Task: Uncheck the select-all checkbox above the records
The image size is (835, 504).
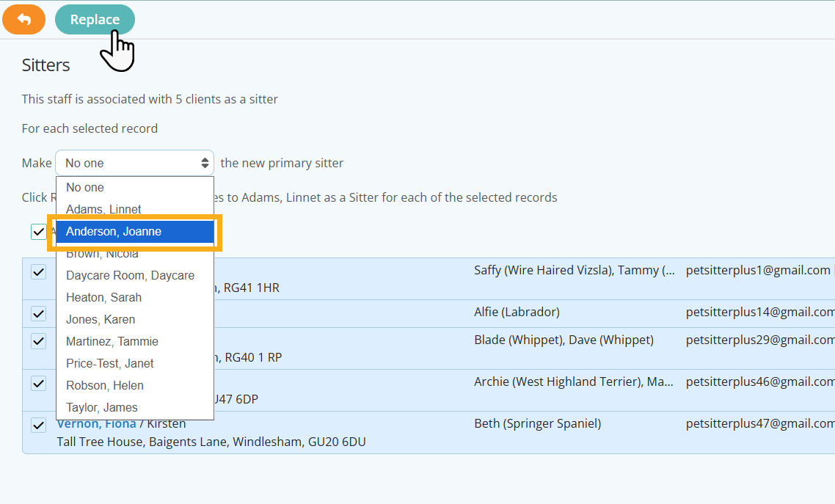Action: tap(39, 231)
